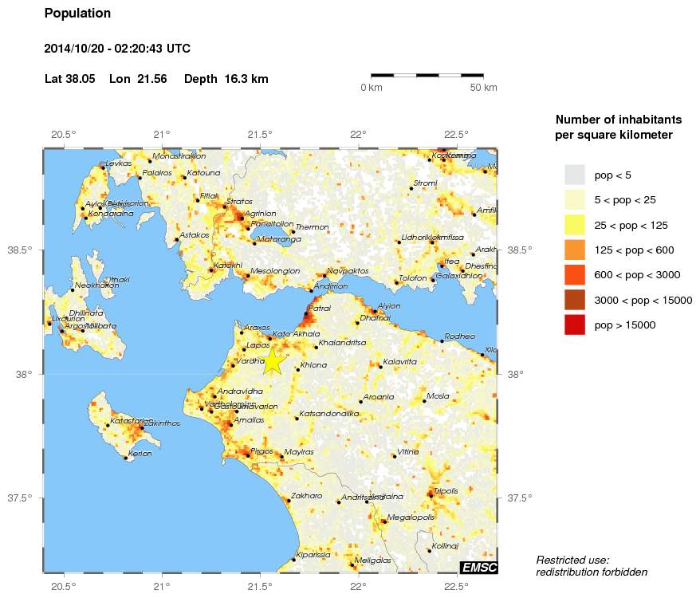The image size is (700, 598).
Task: Click the 'Thermon' label
Action: [x=312, y=227]
